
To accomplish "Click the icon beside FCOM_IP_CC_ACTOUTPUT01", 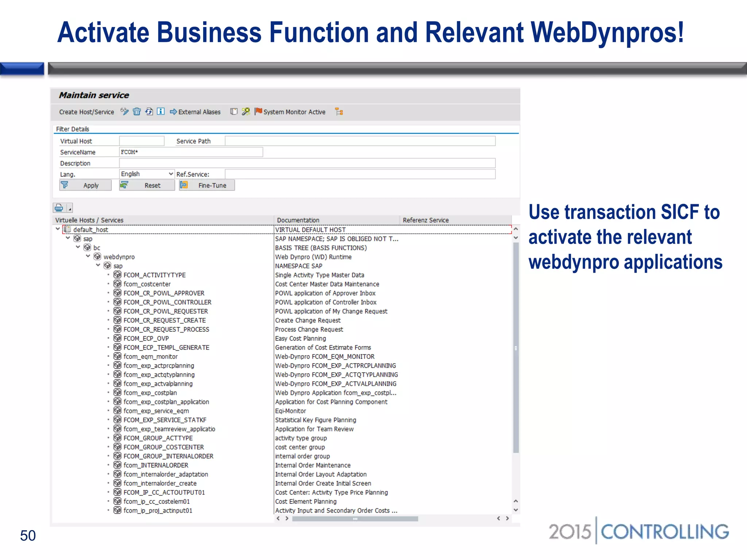I will click(x=117, y=492).
